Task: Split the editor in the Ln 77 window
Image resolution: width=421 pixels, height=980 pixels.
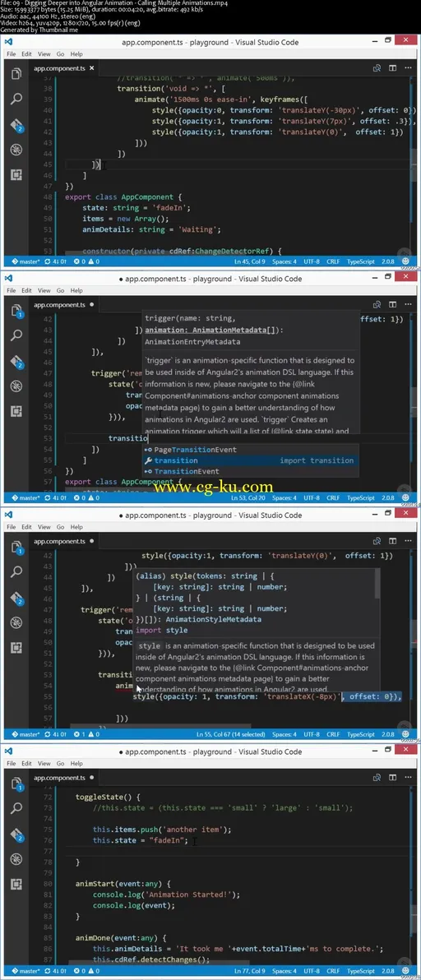Action: point(393,778)
